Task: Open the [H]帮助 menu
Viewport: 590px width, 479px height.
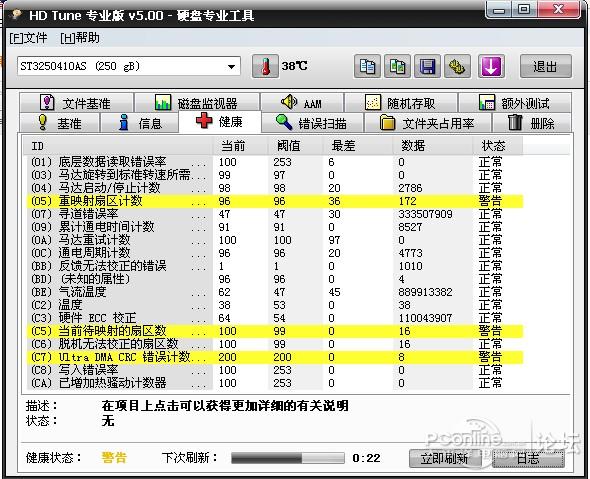Action: 80,38
